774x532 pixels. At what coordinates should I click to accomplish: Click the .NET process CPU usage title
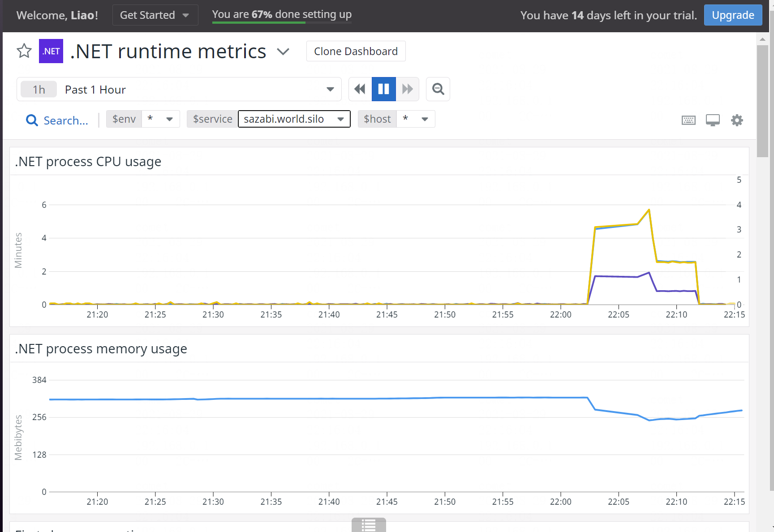point(88,161)
